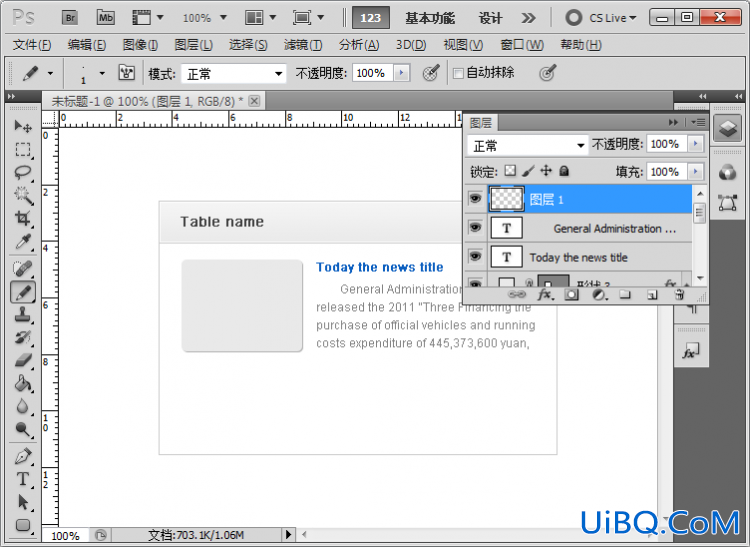Image resolution: width=750 pixels, height=547 pixels.
Task: Select the Pen tool
Action: pos(22,457)
